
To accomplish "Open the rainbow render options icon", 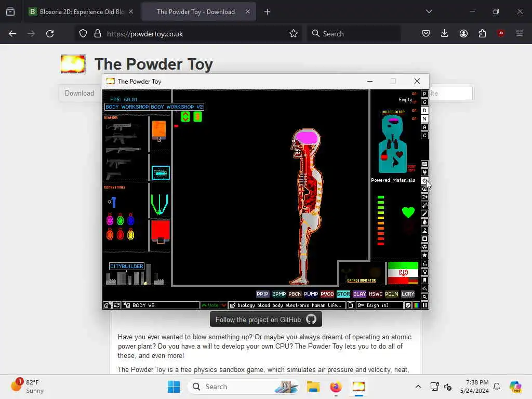I will pos(416,305).
